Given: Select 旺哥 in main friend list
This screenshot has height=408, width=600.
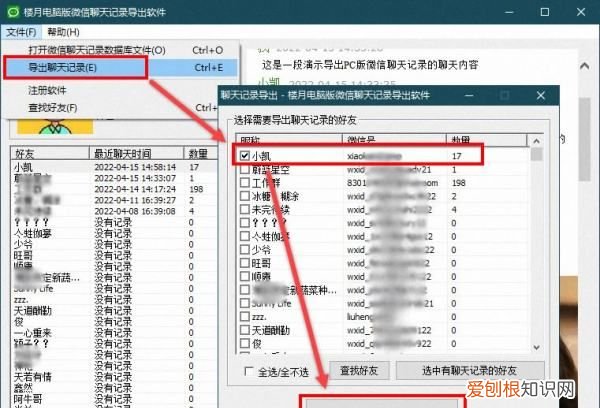Looking at the screenshot, I should pyautogui.click(x=114, y=255).
